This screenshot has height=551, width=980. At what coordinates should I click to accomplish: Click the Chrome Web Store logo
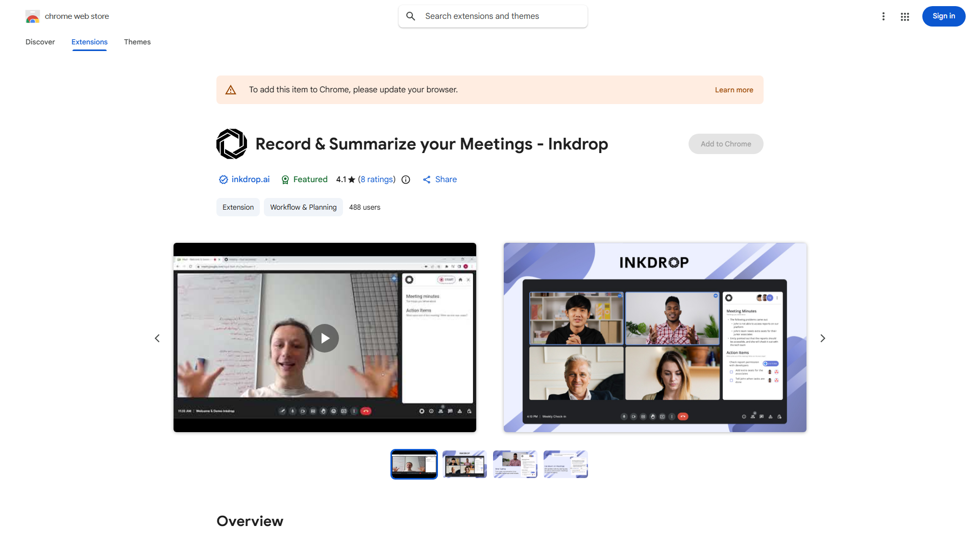point(33,16)
